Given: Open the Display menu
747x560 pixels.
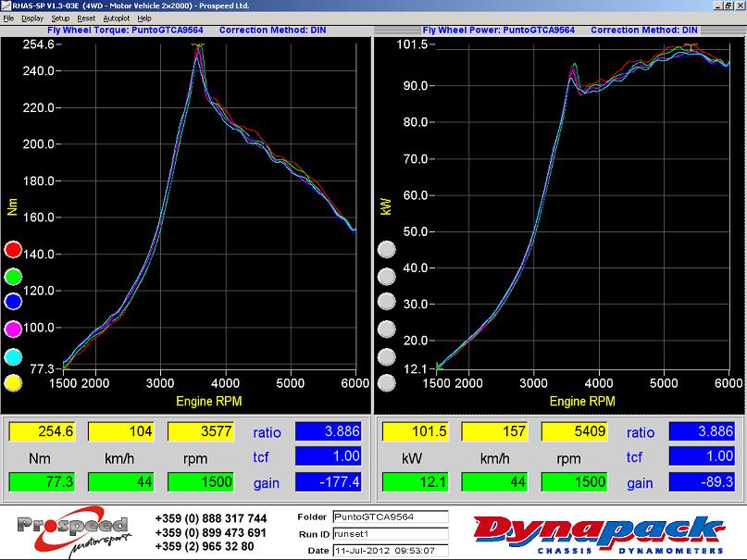Looking at the screenshot, I should coord(32,19).
